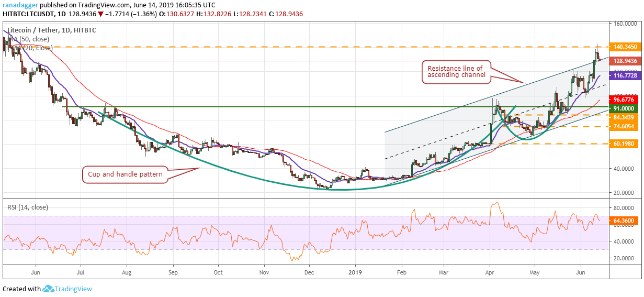Viewport: 644px width, 297px height.
Task: Select the "MA (50, close)" indicator legend
Action: 30,39
